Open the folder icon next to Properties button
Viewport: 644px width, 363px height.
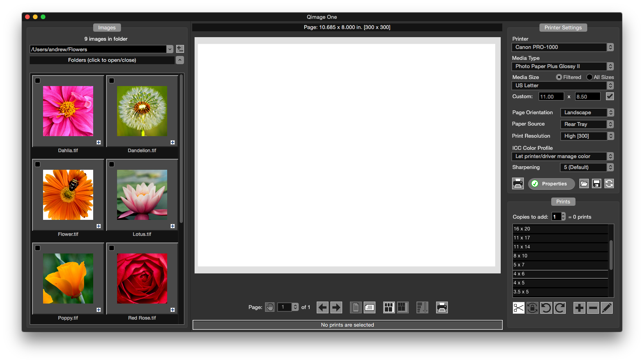[584, 183]
